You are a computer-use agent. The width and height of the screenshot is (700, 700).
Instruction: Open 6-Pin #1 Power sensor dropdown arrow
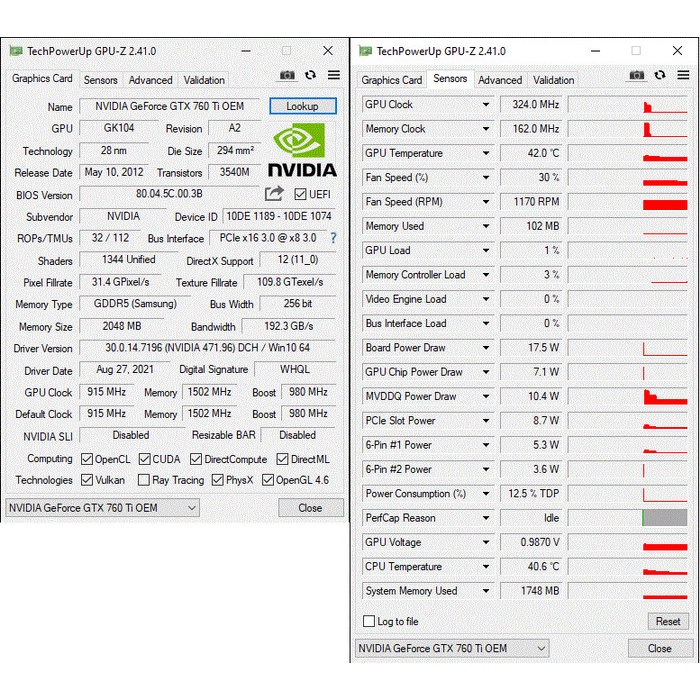point(486,445)
